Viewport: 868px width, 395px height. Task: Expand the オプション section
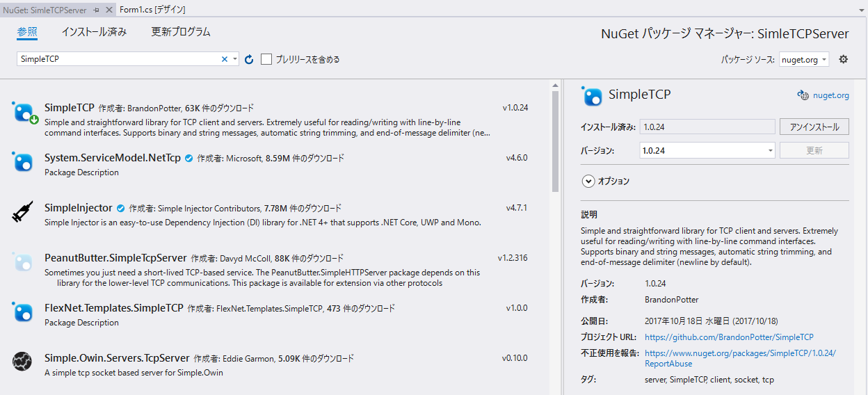point(588,181)
